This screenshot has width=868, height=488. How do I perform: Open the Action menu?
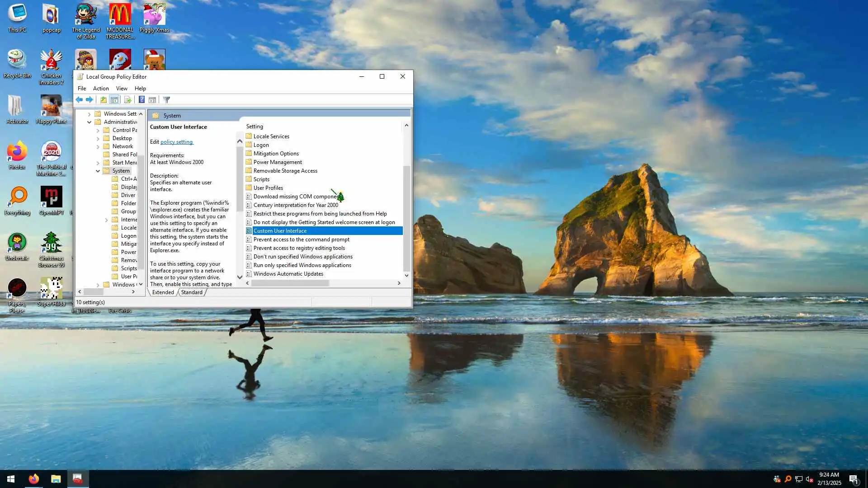pyautogui.click(x=101, y=89)
